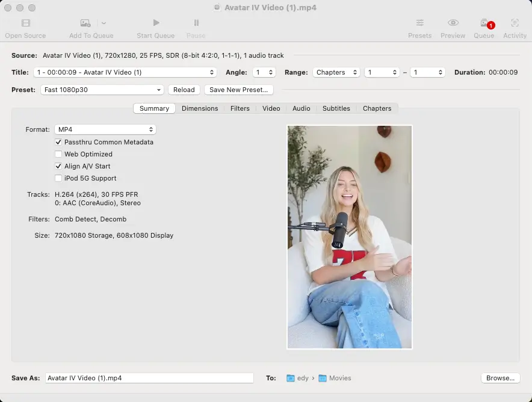Viewport: 532px width, 402px height.
Task: Enable iPod 5G Support checkbox
Action: pos(58,178)
